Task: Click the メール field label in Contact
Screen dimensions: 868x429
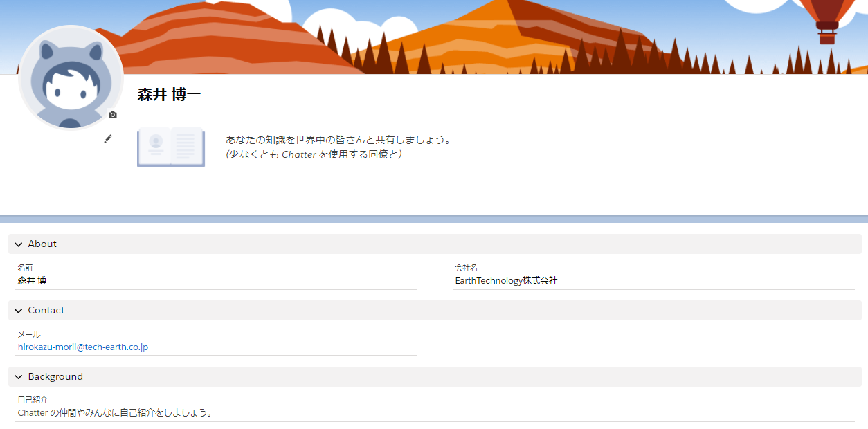Action: pos(29,334)
